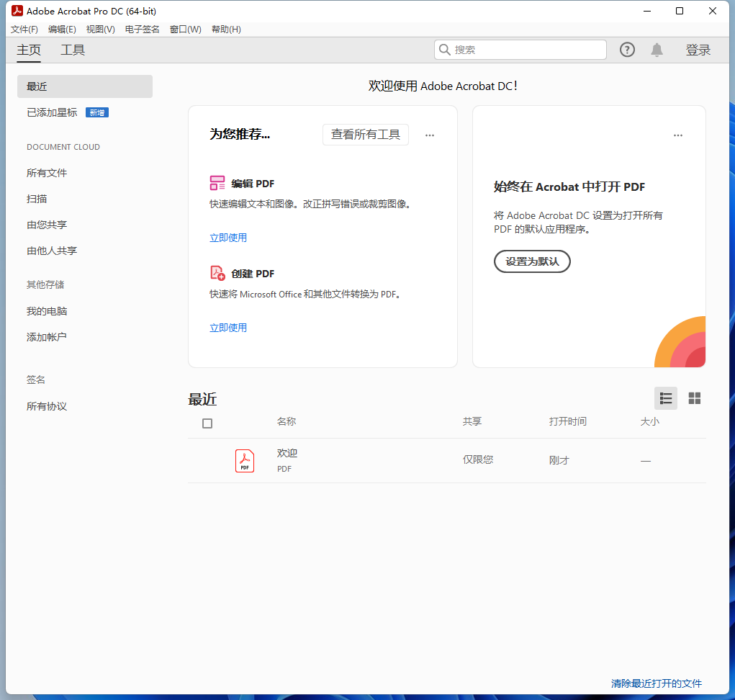Image resolution: width=735 pixels, height=700 pixels.
Task: Select 最近 in the sidebar
Action: [85, 86]
